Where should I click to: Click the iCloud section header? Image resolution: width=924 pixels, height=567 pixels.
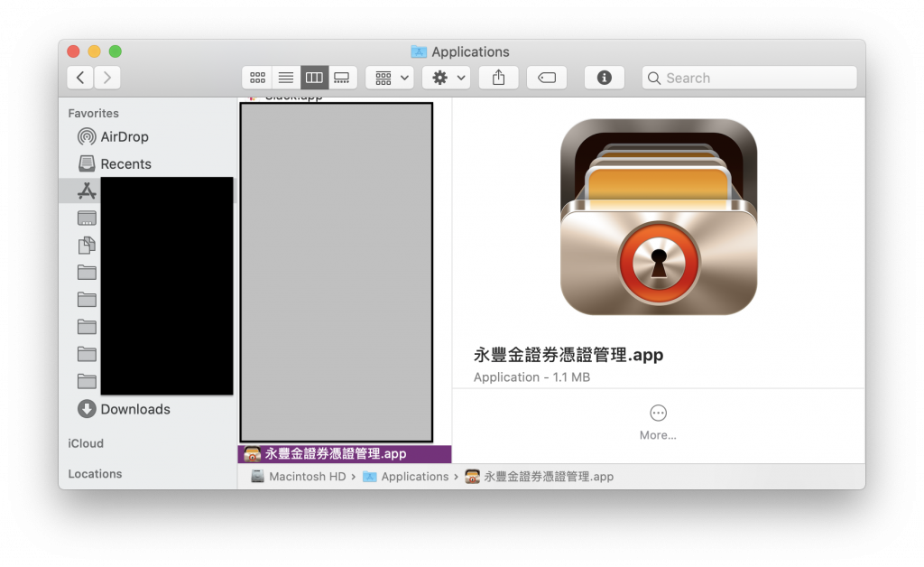pyautogui.click(x=86, y=443)
